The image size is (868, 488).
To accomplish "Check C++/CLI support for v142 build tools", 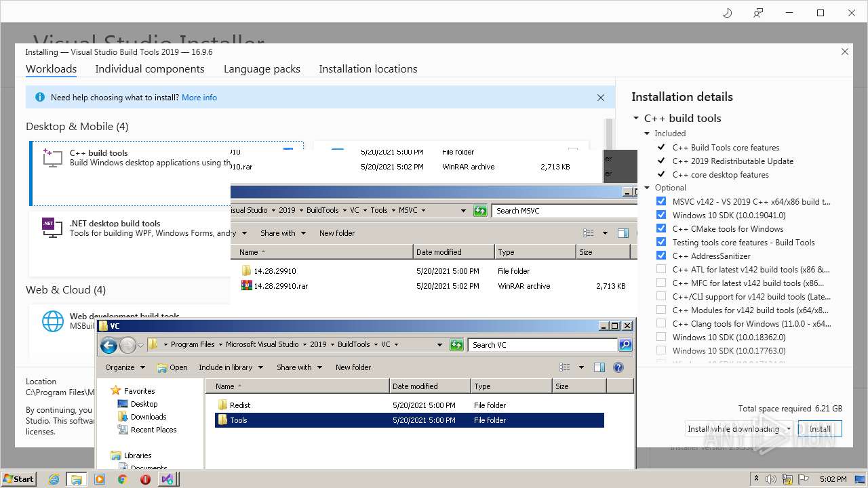I will click(661, 296).
